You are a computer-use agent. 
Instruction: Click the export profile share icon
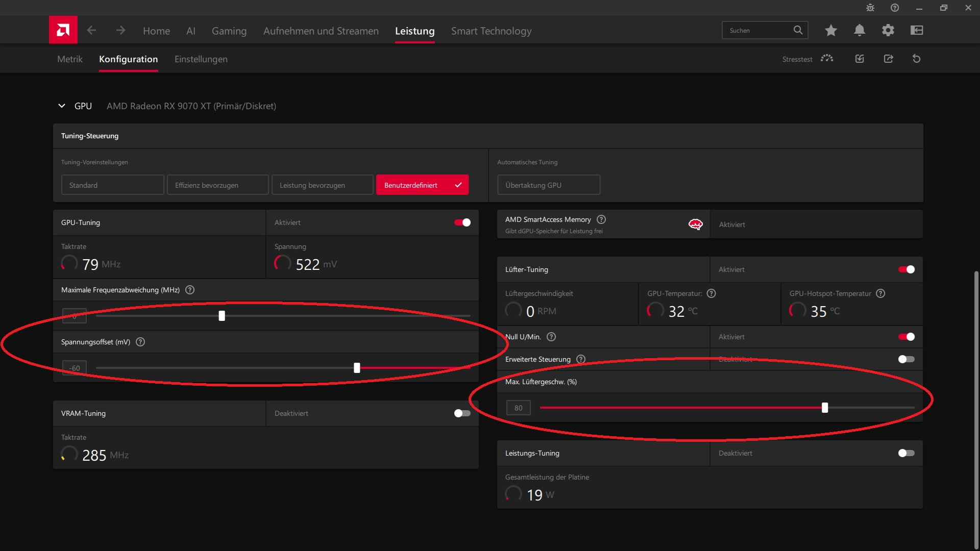[889, 59]
